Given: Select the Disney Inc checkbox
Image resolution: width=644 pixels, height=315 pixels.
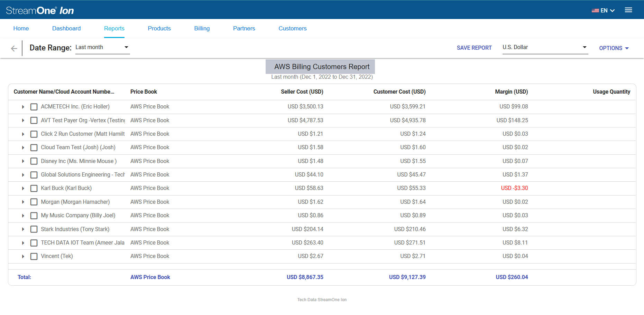Looking at the screenshot, I should click(x=34, y=161).
